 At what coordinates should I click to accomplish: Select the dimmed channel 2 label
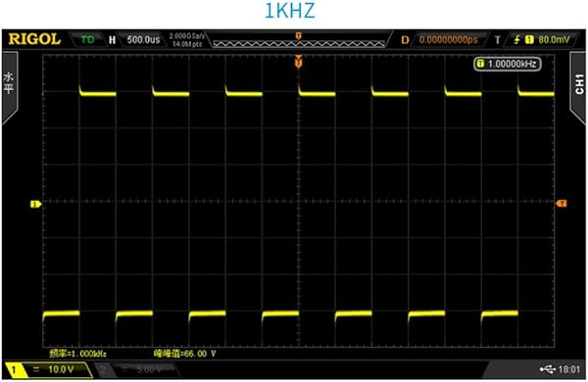tap(137, 370)
